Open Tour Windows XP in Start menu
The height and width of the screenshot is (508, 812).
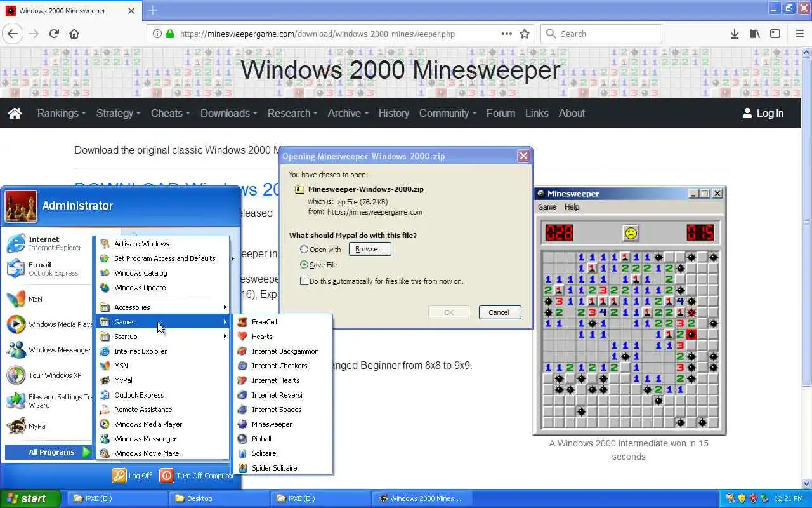pyautogui.click(x=48, y=375)
